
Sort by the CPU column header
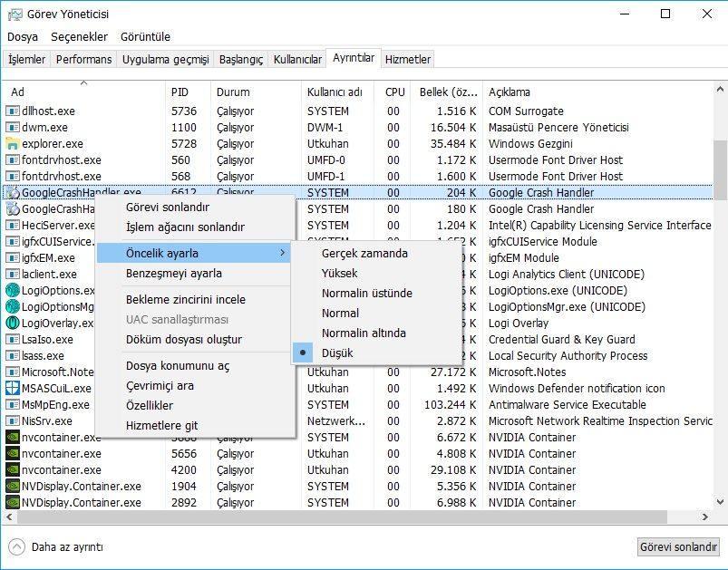394,92
